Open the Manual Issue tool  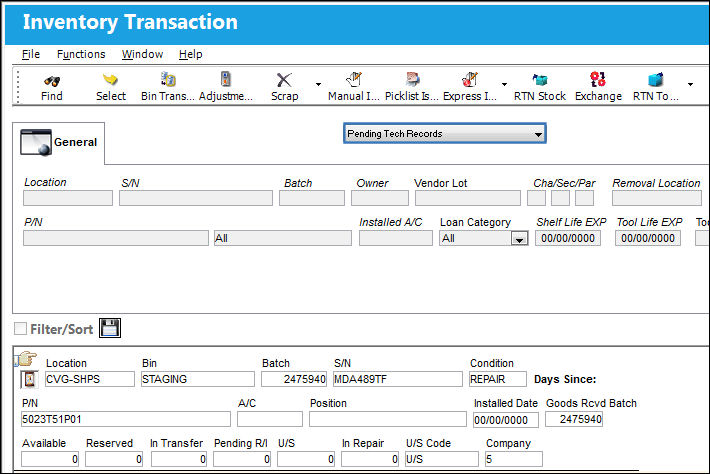coord(354,80)
